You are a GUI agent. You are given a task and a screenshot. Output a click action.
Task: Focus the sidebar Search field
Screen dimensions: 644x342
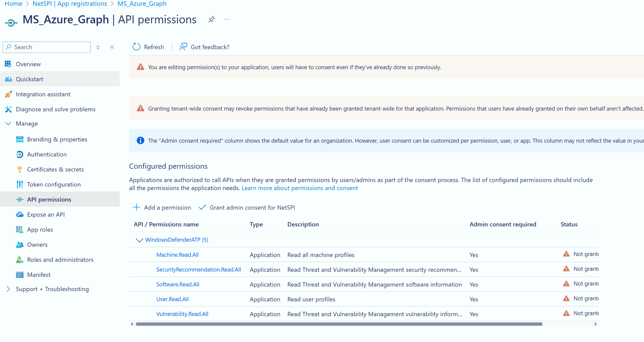(x=47, y=47)
